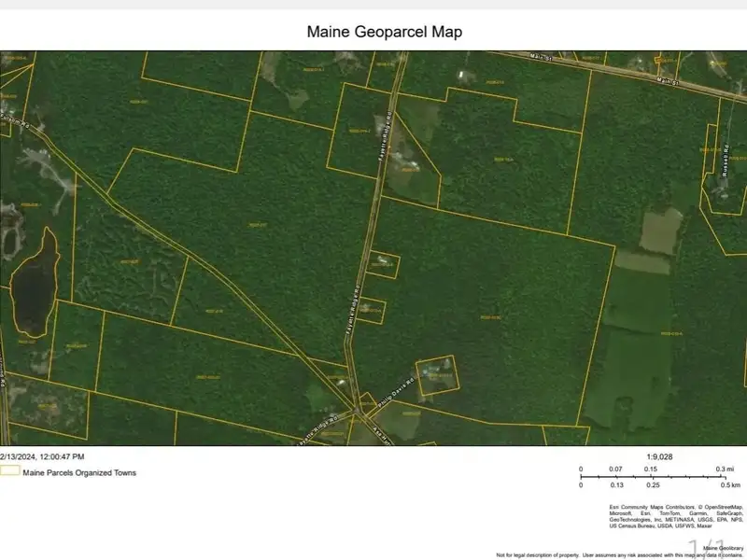
Task: Click the 1:9,028 map scale ratio
Action: pos(658,457)
